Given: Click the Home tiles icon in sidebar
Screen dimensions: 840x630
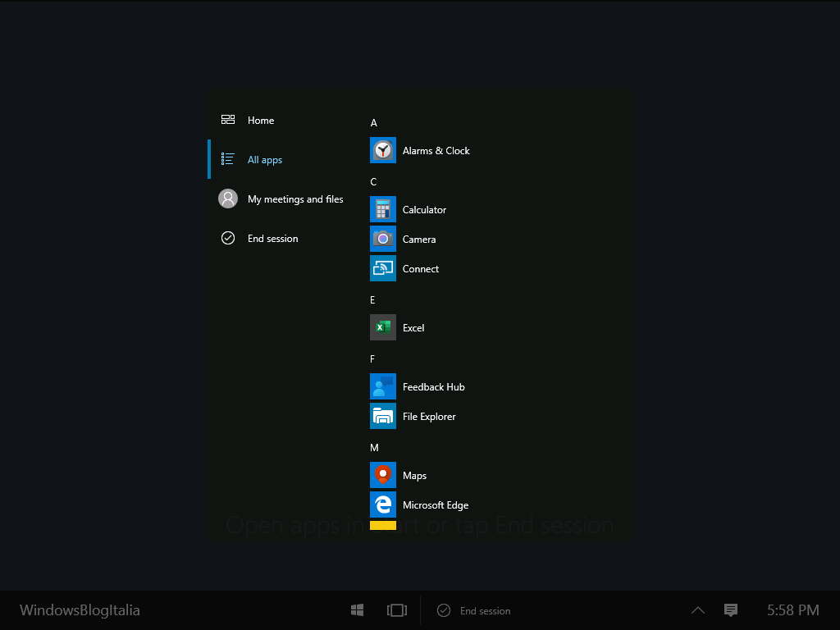Looking at the screenshot, I should [x=228, y=120].
